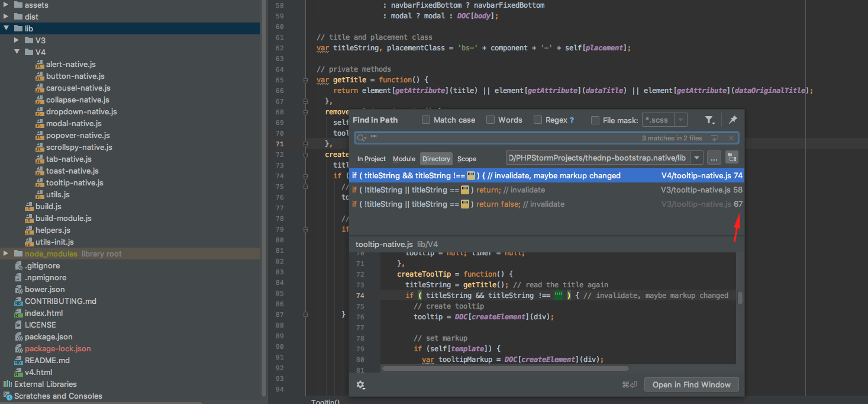Open carousel-native.js file
The width and height of the screenshot is (868, 404).
(78, 88)
